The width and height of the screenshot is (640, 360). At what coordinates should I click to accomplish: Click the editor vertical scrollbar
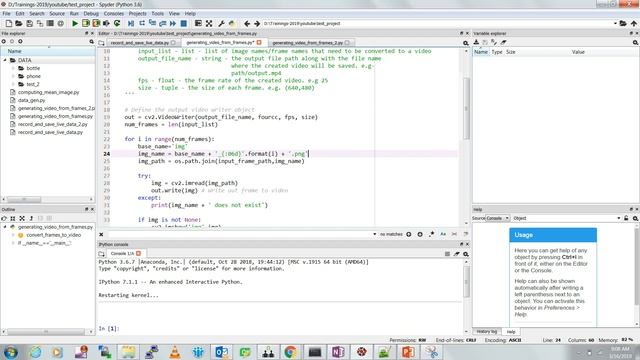coord(466,108)
